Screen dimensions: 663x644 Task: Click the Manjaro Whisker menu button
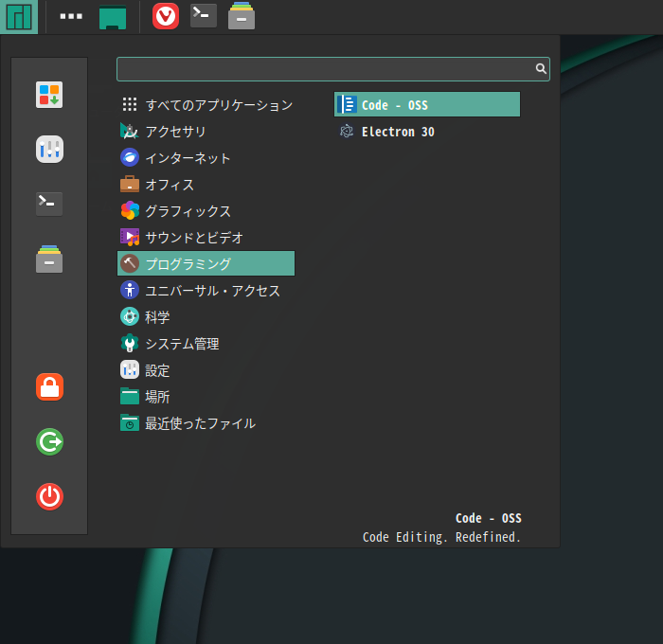[x=19, y=17]
